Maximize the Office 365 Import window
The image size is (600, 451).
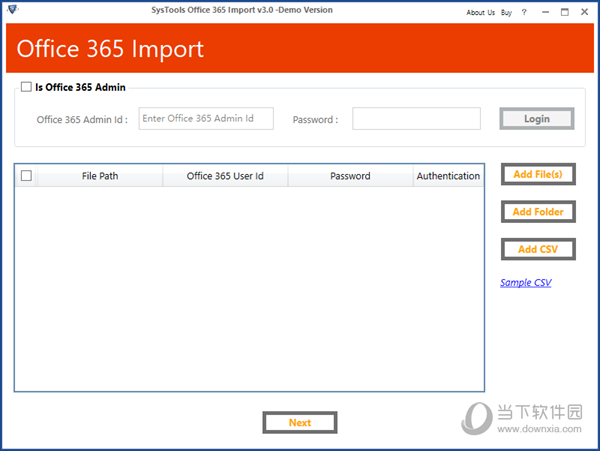[564, 12]
